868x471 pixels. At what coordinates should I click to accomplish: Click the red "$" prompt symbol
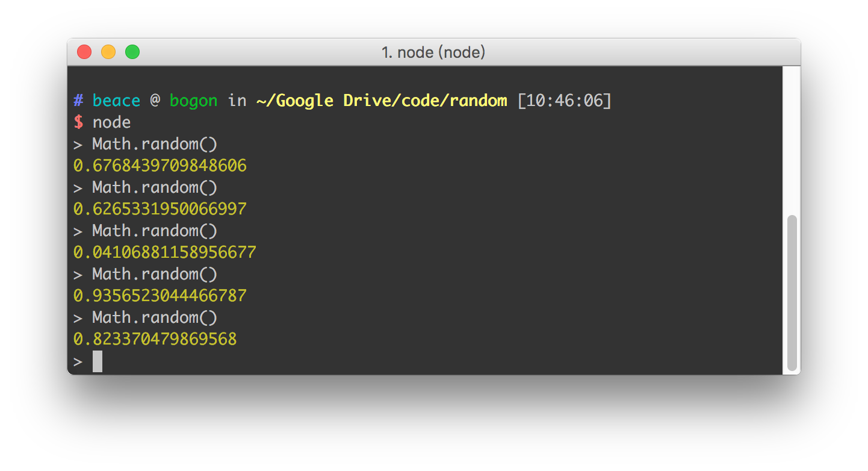[78, 122]
